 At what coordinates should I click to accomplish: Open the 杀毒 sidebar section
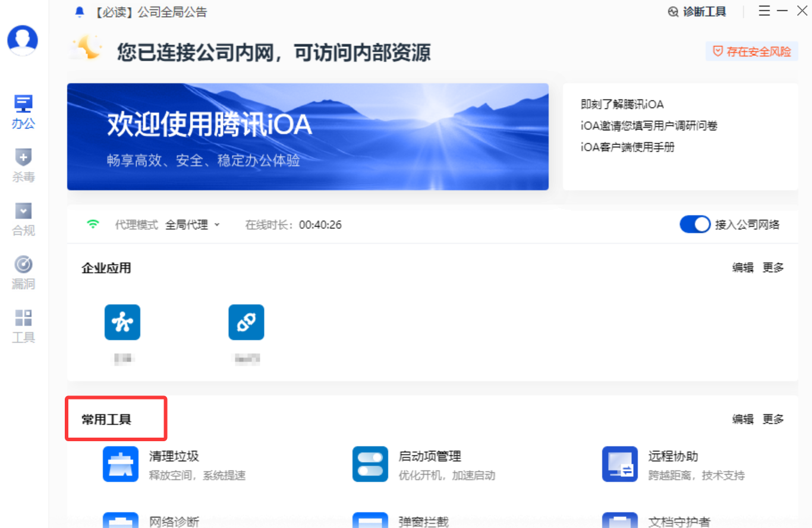pos(23,166)
